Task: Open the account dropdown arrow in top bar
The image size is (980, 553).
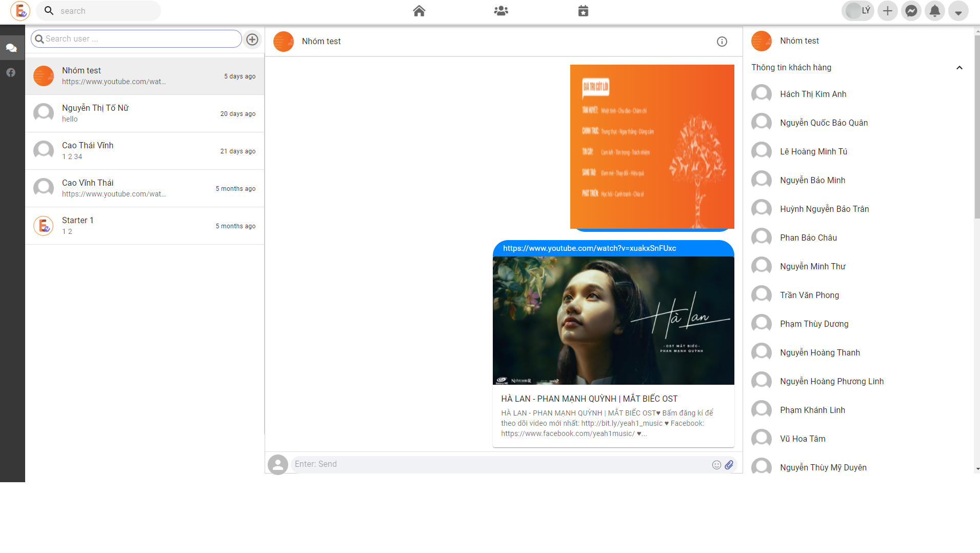Action: [958, 11]
